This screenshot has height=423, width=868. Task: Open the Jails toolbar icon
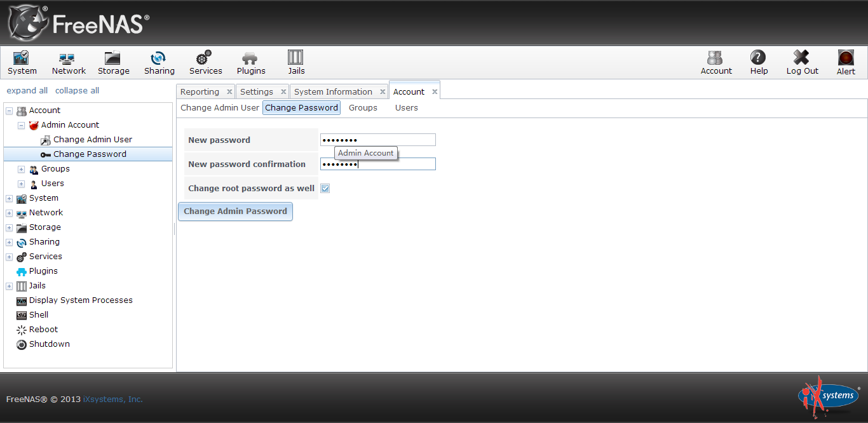tap(296, 63)
